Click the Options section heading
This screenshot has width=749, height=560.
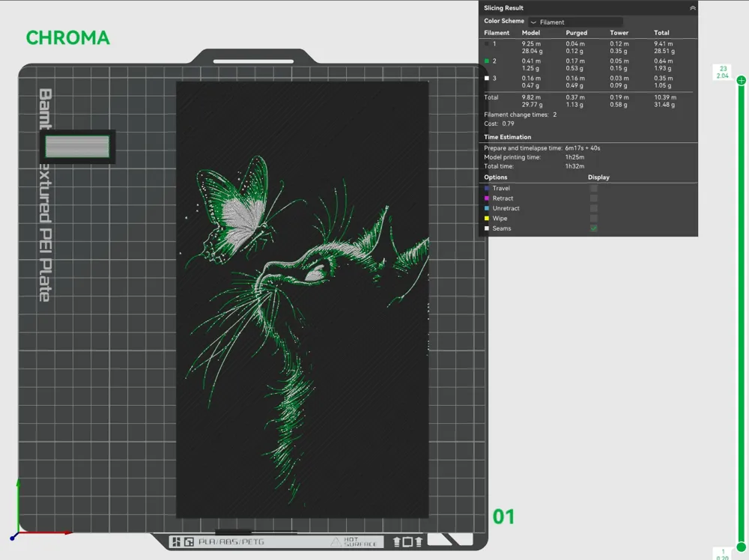[495, 177]
